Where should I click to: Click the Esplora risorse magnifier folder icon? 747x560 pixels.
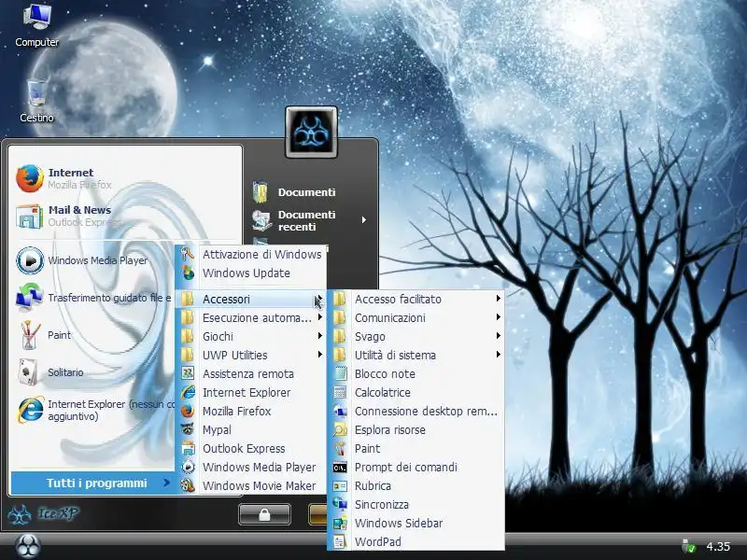click(x=340, y=429)
